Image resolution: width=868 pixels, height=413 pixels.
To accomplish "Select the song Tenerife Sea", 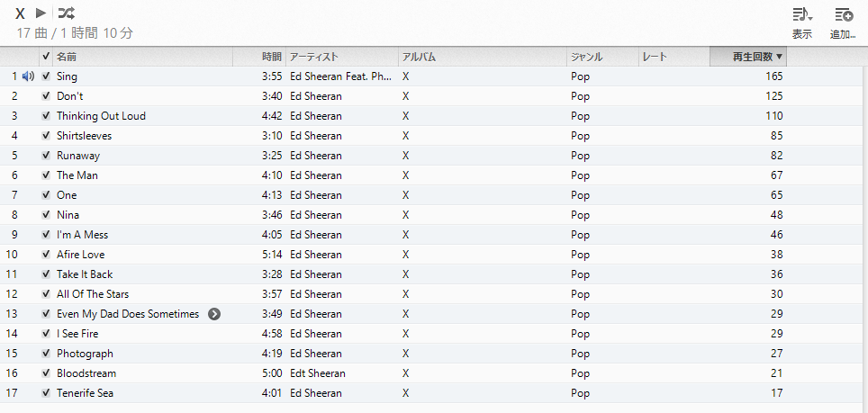I will pyautogui.click(x=86, y=393).
